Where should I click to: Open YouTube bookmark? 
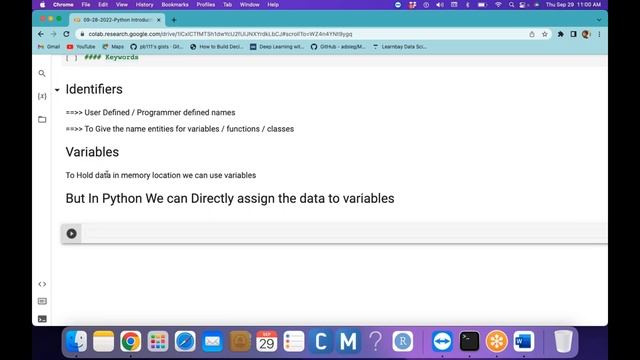81,47
